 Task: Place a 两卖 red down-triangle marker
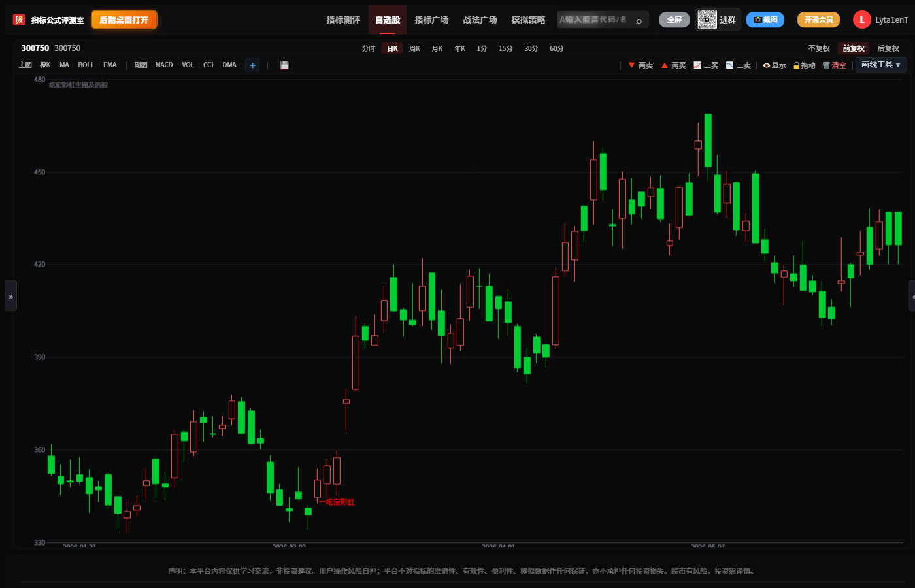[640, 65]
